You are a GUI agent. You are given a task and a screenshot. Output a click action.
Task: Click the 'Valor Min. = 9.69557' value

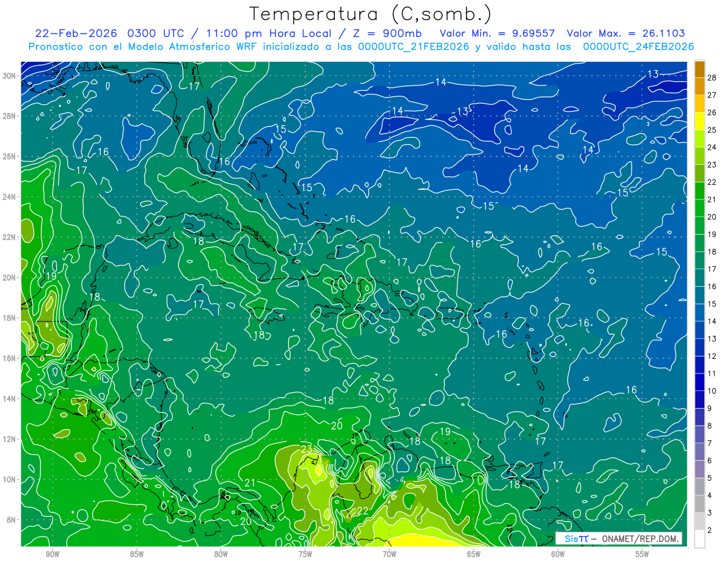click(497, 33)
